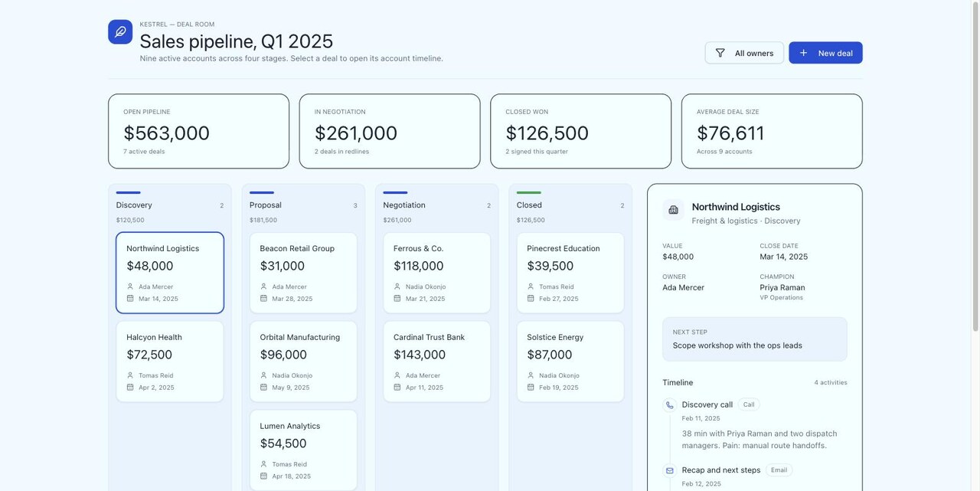Select the Beacon Retail Group deal card
This screenshot has height=491, width=980.
(x=303, y=273)
